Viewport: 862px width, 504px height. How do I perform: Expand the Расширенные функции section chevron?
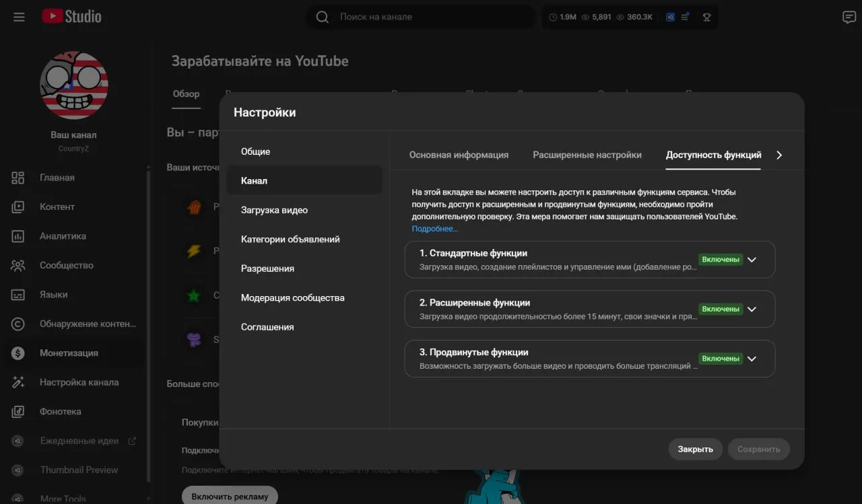coord(752,309)
